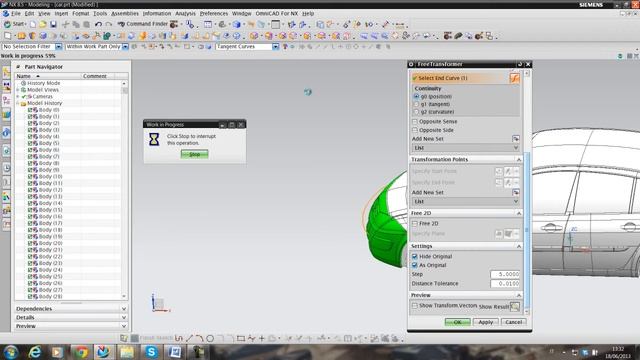The image size is (640, 360).
Task: Enable Show Transform Vector checkbox
Action: click(x=415, y=305)
